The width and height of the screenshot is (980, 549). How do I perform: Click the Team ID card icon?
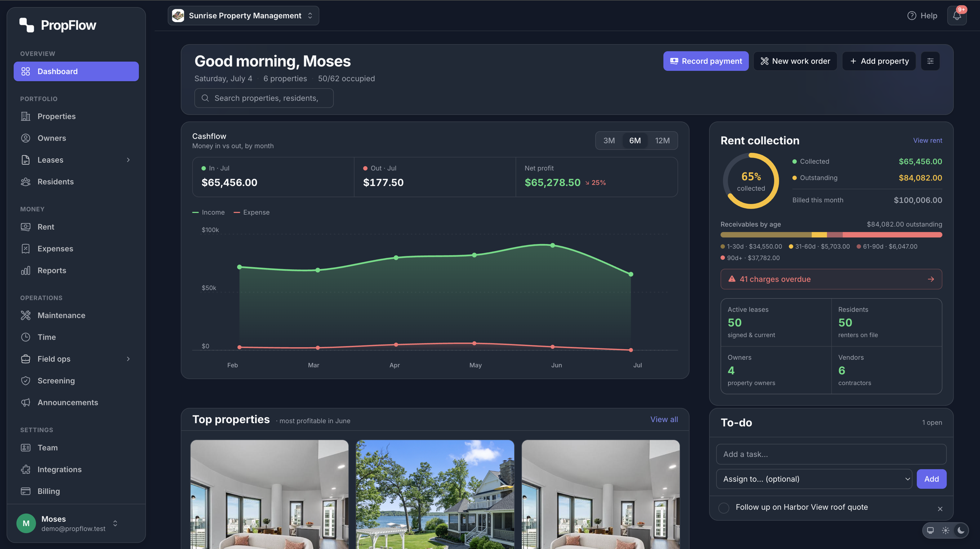tap(26, 448)
